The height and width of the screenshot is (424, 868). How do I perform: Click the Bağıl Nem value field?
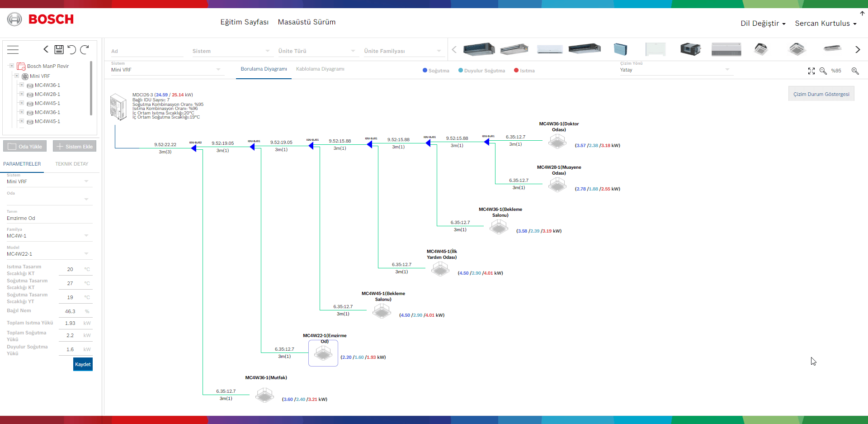point(70,311)
